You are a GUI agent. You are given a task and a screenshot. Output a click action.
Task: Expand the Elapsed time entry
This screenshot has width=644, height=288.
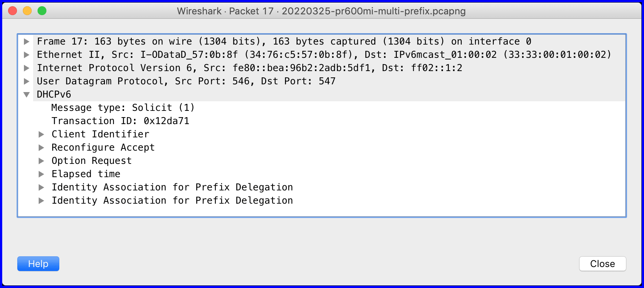tap(41, 174)
